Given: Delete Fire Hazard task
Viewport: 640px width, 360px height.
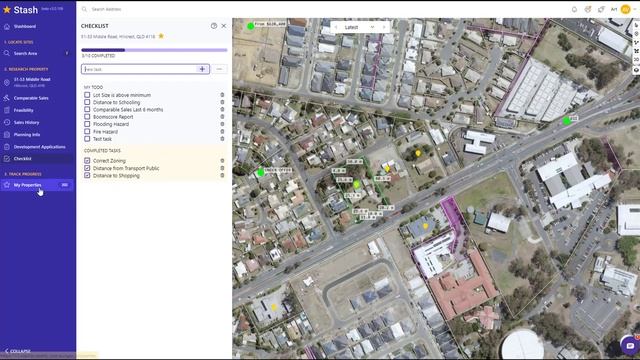Looking at the screenshot, I should pyautogui.click(x=222, y=131).
